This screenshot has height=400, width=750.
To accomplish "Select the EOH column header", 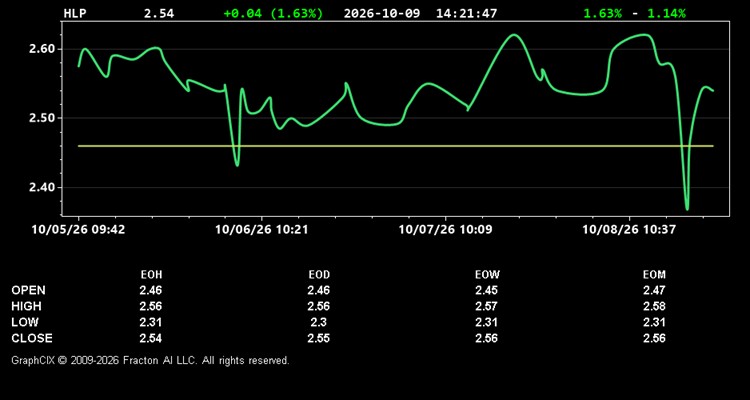I will click(151, 275).
